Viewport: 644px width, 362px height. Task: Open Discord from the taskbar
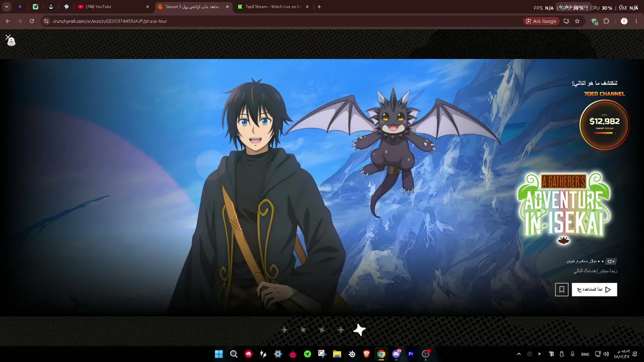pos(396,354)
